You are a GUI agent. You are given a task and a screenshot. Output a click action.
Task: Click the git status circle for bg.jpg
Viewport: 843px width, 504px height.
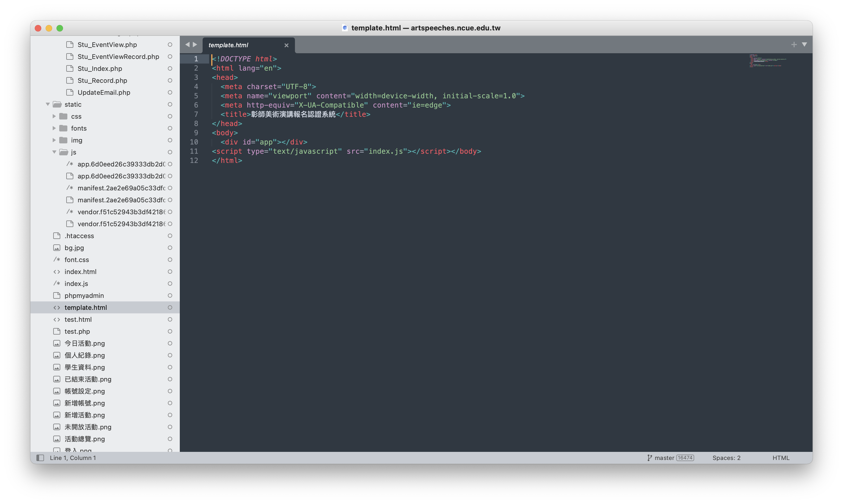170,248
